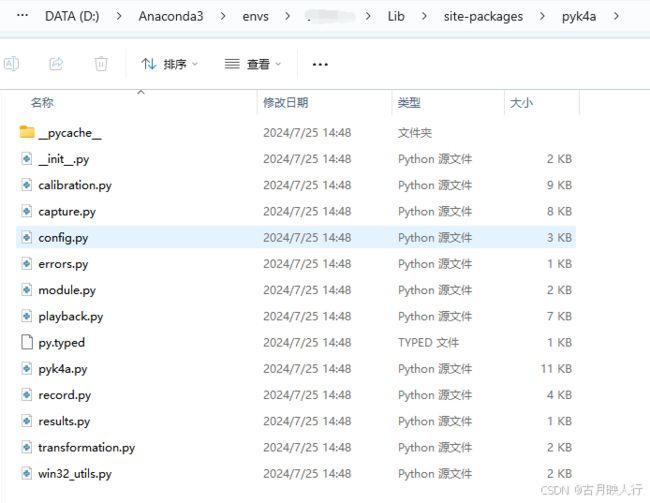Show hidden breadcrumb path via leading ellipsis
The image size is (650, 503).
click(x=22, y=16)
